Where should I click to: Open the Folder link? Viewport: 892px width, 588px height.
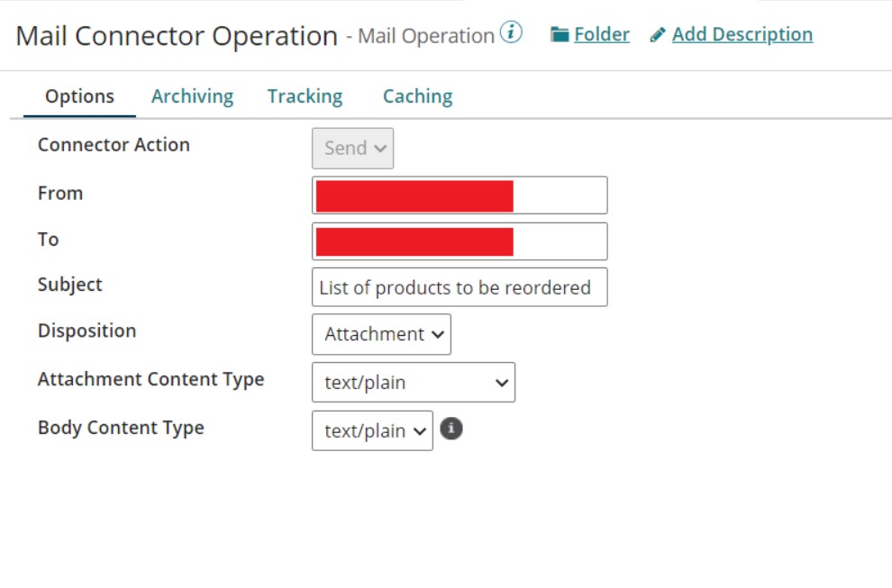click(x=601, y=34)
